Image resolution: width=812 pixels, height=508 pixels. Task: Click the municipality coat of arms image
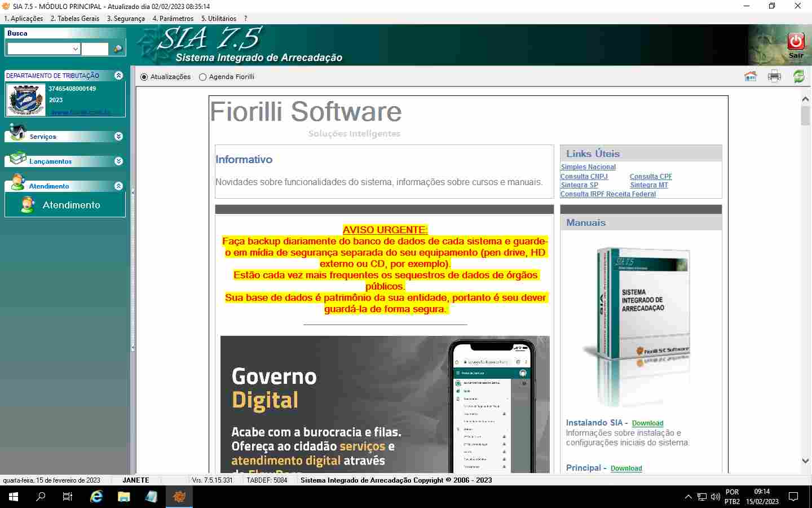pyautogui.click(x=26, y=100)
